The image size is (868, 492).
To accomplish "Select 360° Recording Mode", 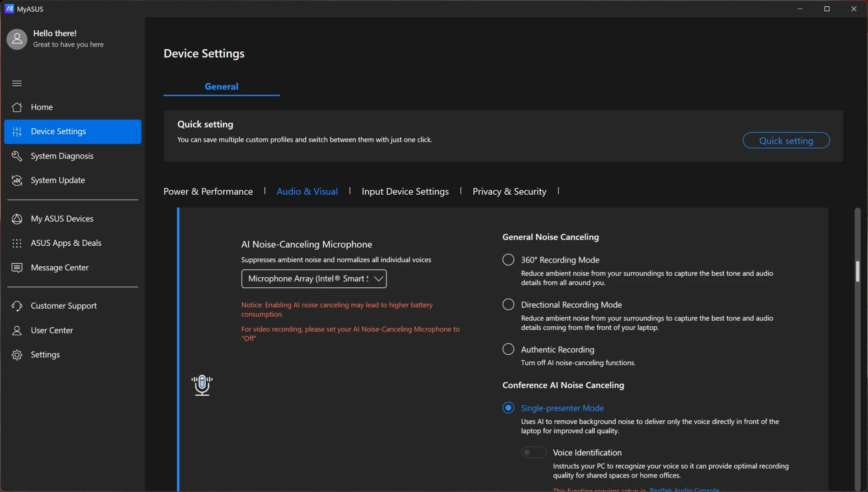I will pyautogui.click(x=508, y=259).
